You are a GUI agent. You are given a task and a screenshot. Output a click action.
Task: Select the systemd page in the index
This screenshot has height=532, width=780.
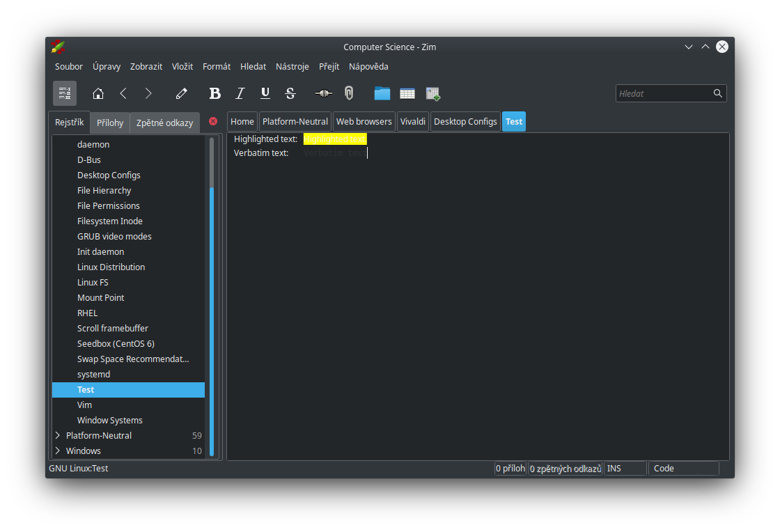tap(93, 374)
